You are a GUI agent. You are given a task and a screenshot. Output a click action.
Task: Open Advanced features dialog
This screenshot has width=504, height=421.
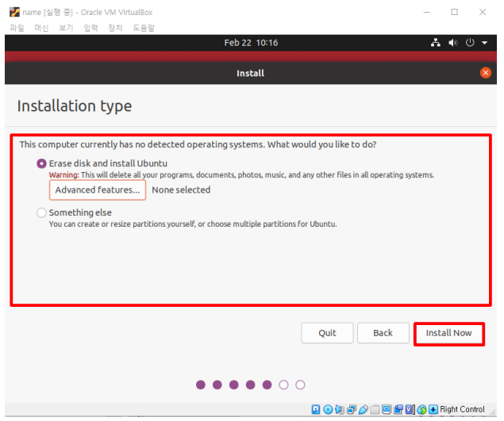98,190
